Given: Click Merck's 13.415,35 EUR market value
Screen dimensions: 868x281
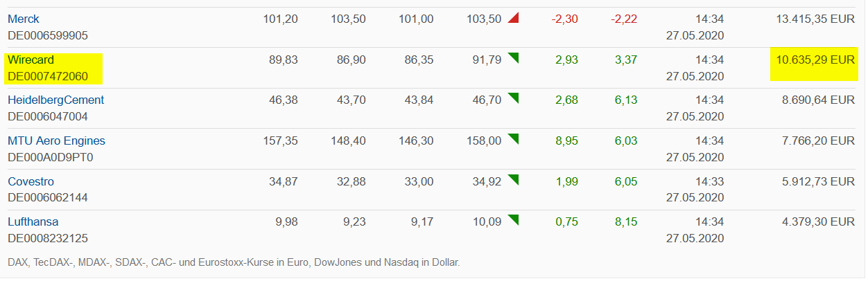Looking at the screenshot, I should coord(815,19).
